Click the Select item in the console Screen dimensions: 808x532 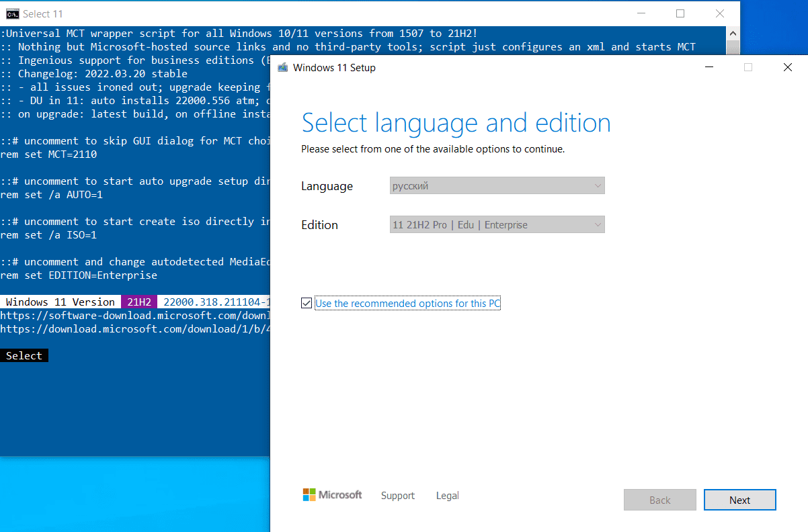(x=24, y=356)
